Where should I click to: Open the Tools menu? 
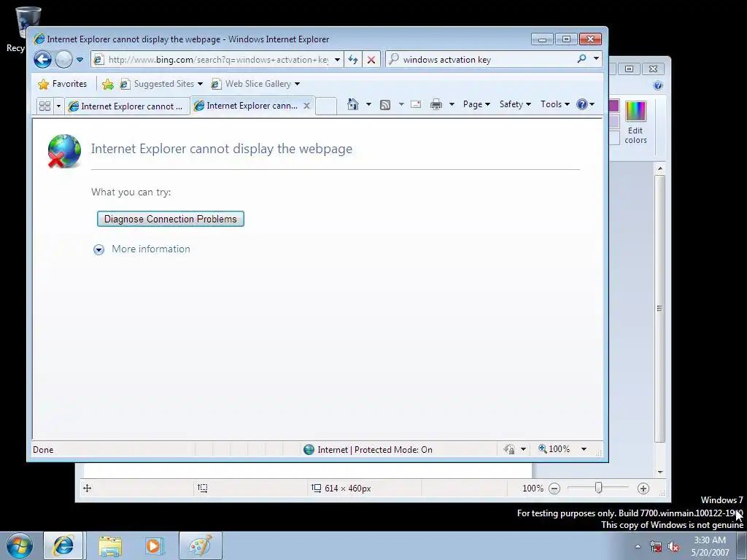[554, 104]
